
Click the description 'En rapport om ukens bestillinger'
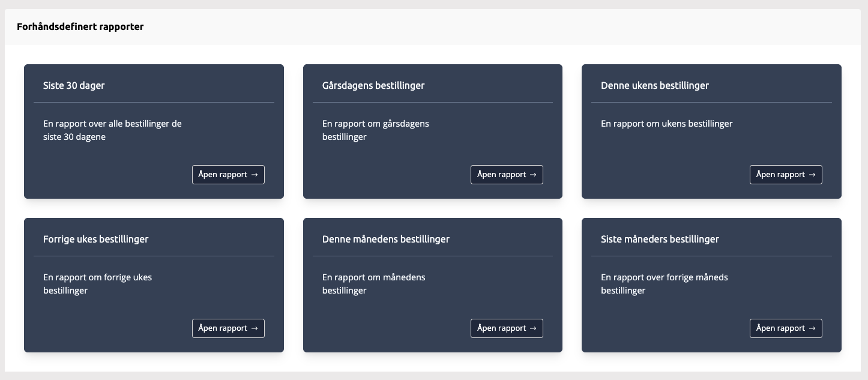tap(667, 124)
